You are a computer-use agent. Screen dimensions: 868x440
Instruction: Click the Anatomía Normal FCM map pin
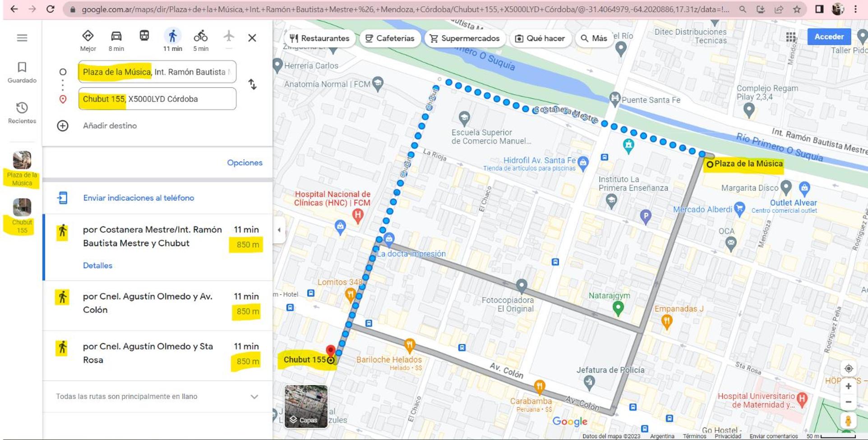click(x=378, y=83)
